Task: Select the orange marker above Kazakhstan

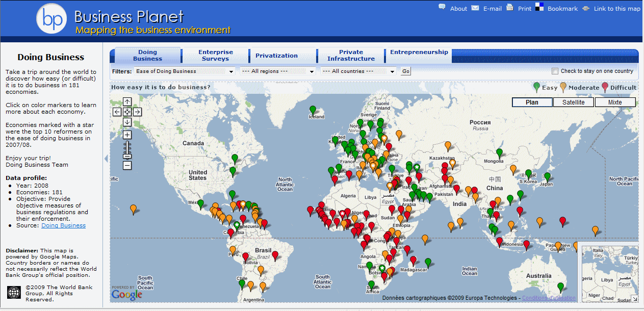Action: 448,146
